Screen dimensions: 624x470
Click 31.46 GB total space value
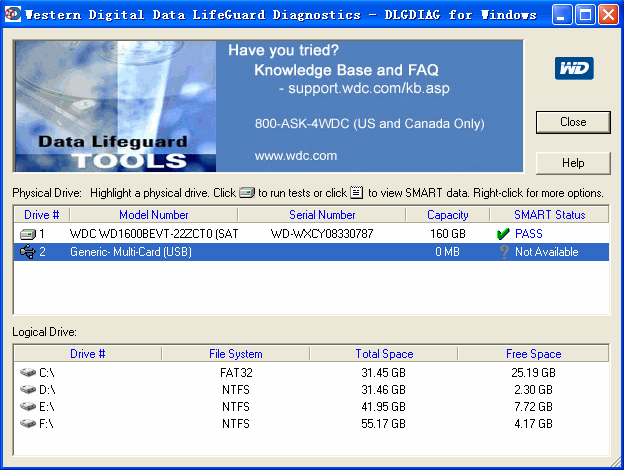point(383,390)
